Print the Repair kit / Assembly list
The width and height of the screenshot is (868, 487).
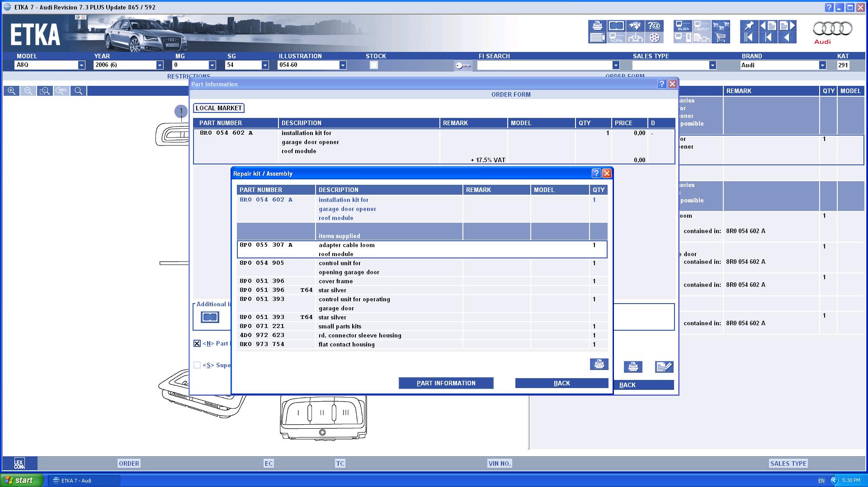click(599, 364)
